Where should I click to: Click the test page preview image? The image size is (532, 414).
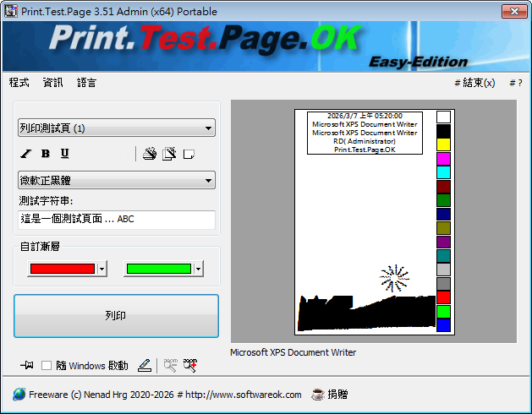[374, 222]
